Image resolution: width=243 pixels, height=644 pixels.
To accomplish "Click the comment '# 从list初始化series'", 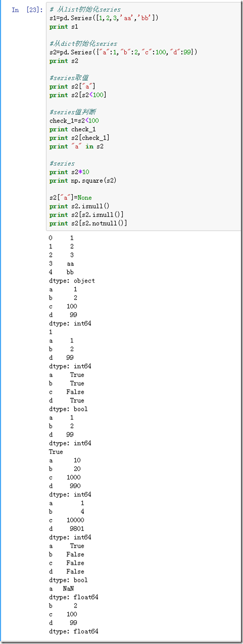I will tap(85, 10).
